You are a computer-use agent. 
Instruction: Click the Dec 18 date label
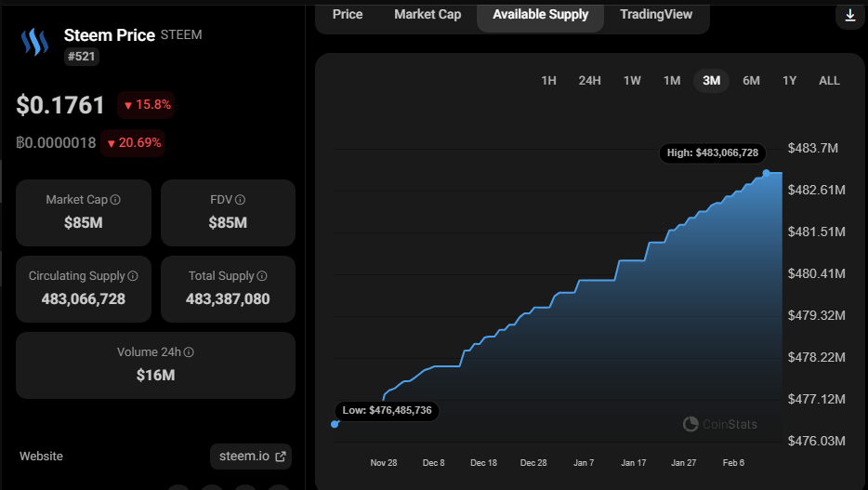pyautogui.click(x=484, y=463)
